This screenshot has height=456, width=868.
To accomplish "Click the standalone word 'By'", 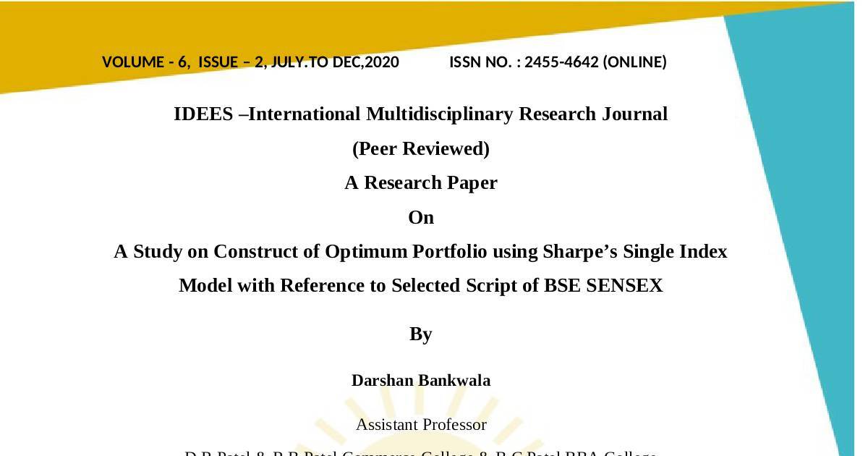I will [x=420, y=334].
